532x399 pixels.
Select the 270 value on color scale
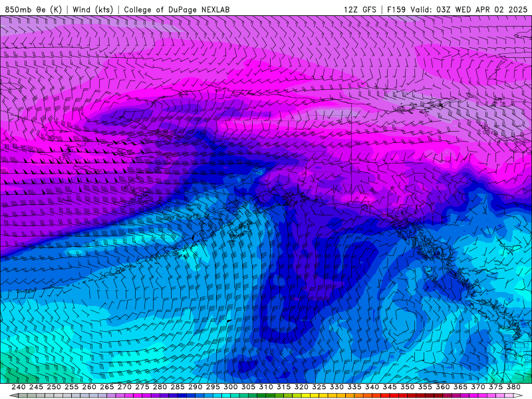[x=124, y=387]
